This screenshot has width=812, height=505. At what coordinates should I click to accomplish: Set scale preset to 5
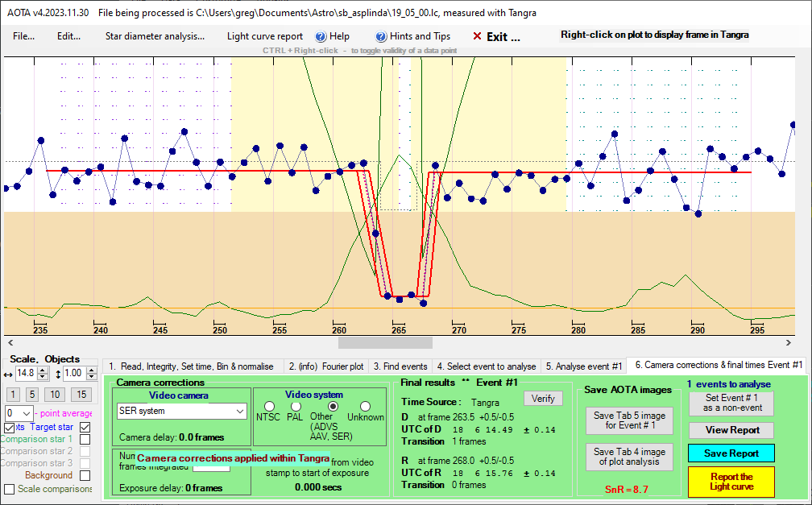33,394
